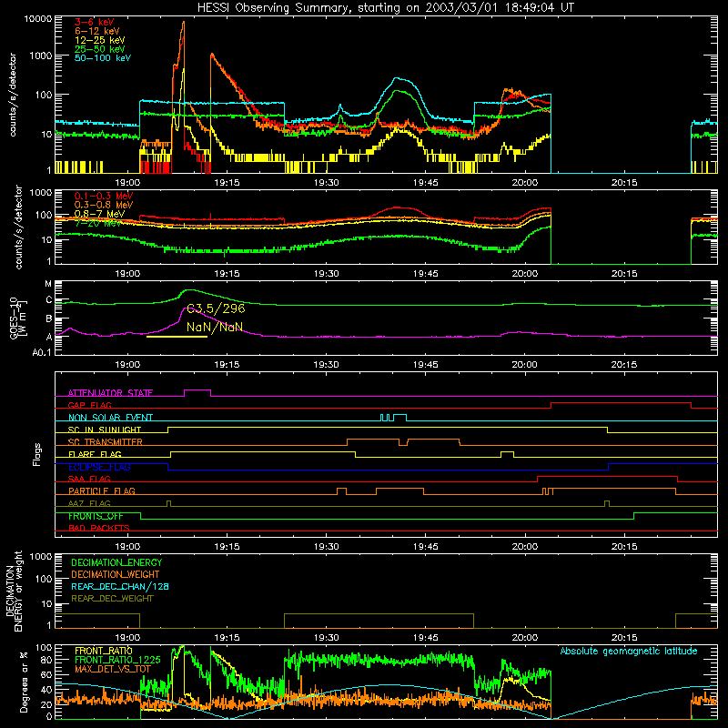Click the FRONT_RATIO legend label
This screenshot has width=728, height=728.
pos(104,651)
